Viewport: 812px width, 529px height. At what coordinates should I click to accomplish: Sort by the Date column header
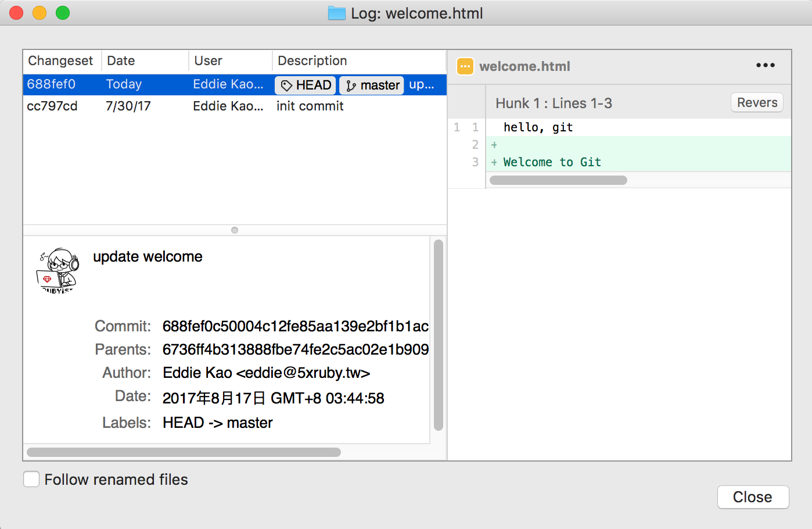(121, 61)
